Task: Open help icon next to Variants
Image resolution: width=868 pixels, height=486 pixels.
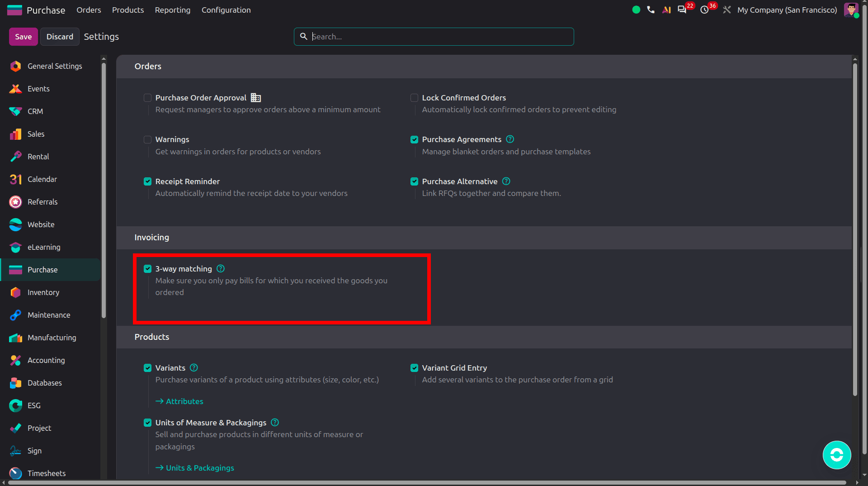Action: [x=194, y=367]
